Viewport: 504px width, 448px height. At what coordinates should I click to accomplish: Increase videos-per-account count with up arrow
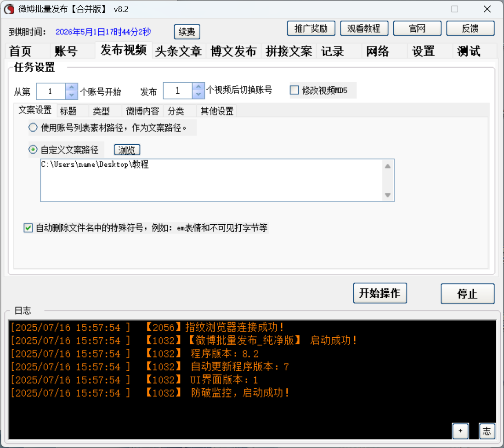[x=198, y=86]
